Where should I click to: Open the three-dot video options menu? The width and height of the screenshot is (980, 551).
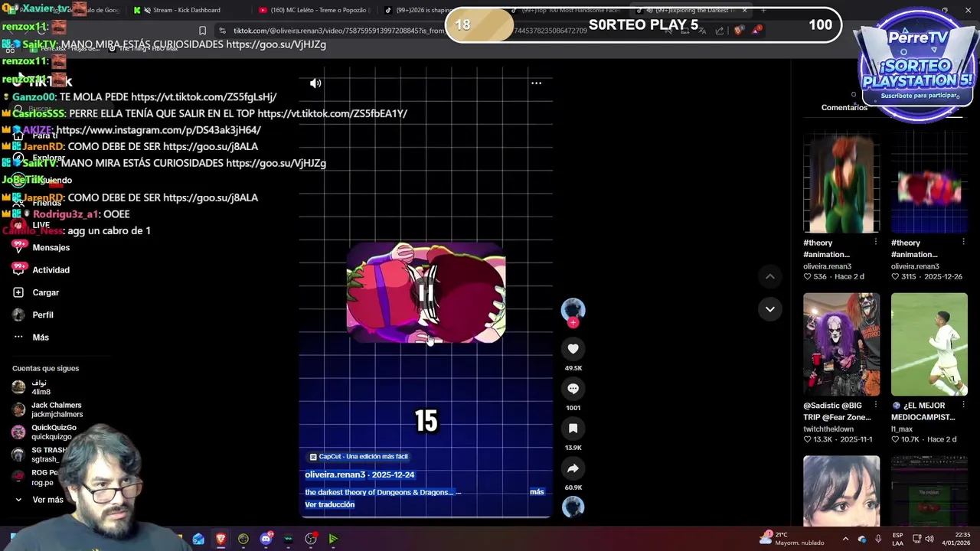click(x=536, y=83)
